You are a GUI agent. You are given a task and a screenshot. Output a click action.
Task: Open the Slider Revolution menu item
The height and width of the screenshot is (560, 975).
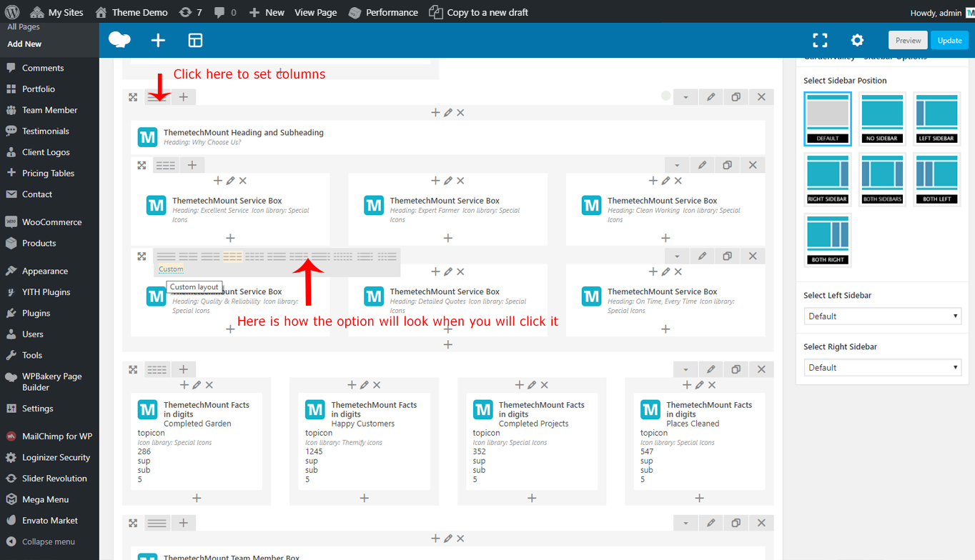click(54, 479)
